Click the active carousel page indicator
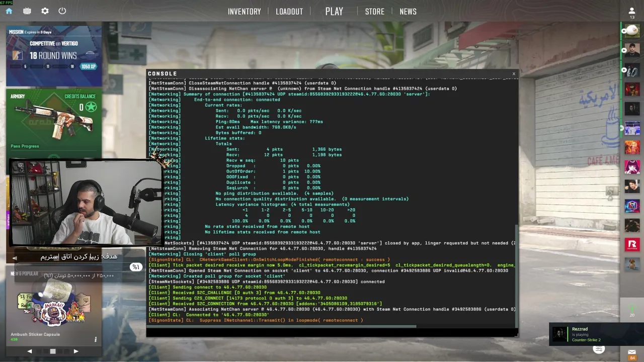 (x=53, y=351)
